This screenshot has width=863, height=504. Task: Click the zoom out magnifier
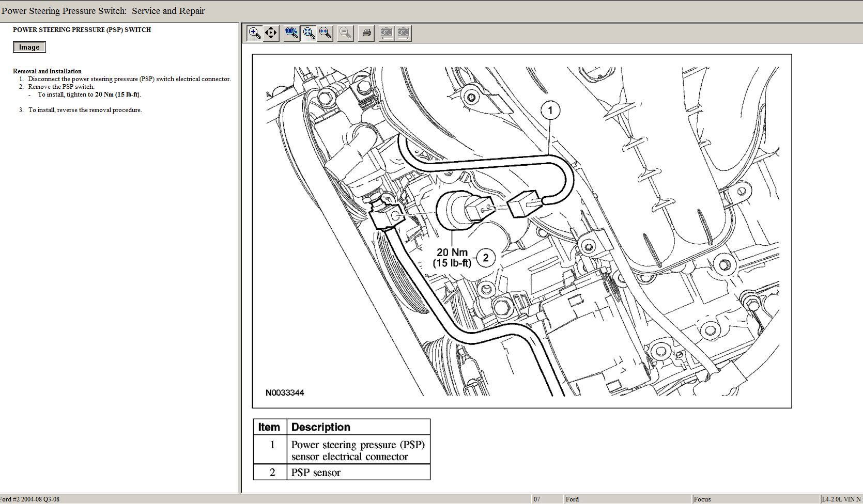[345, 34]
